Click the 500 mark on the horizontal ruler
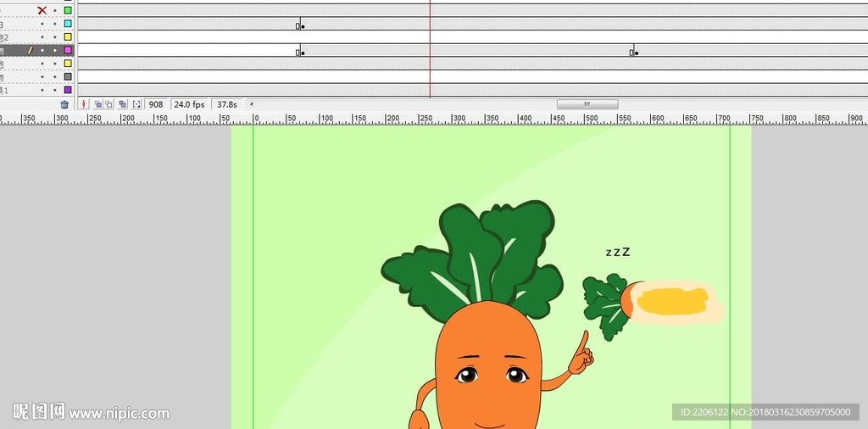 [591, 119]
